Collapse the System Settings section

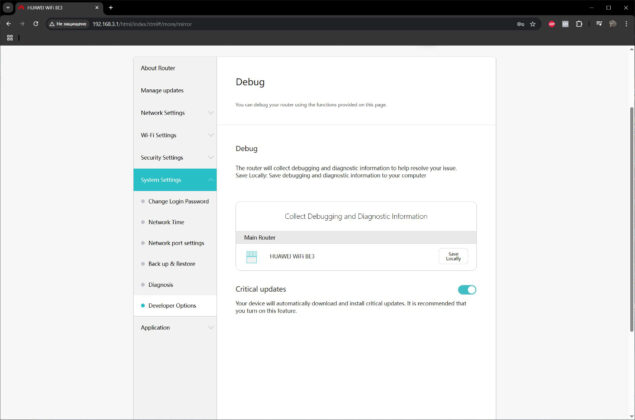pos(175,179)
